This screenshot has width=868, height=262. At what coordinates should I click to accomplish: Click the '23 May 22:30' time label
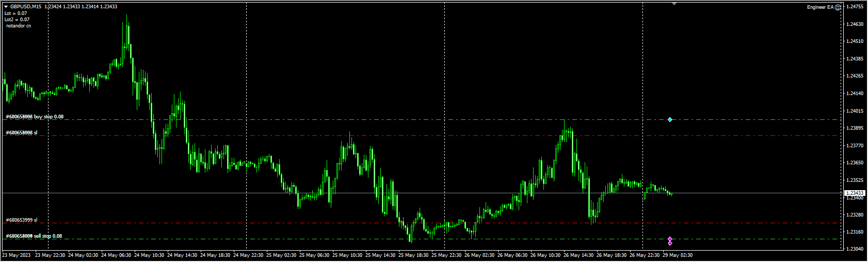[50, 255]
